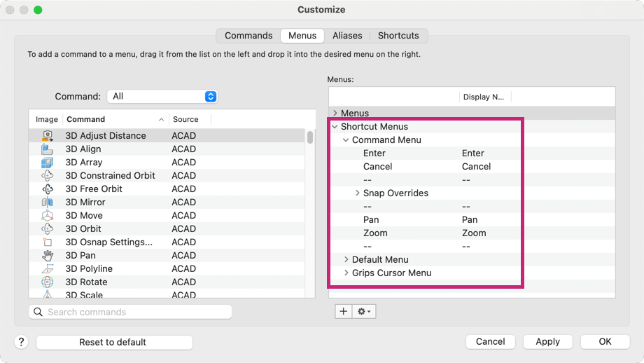The height and width of the screenshot is (363, 644).
Task: Click the 3D Array command icon
Action: (47, 163)
